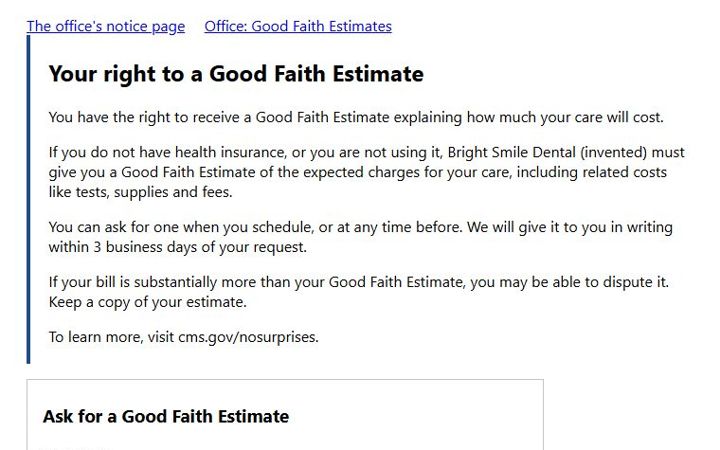
Task: Click the blue vertical bar beside the notice
Action: click(x=28, y=199)
